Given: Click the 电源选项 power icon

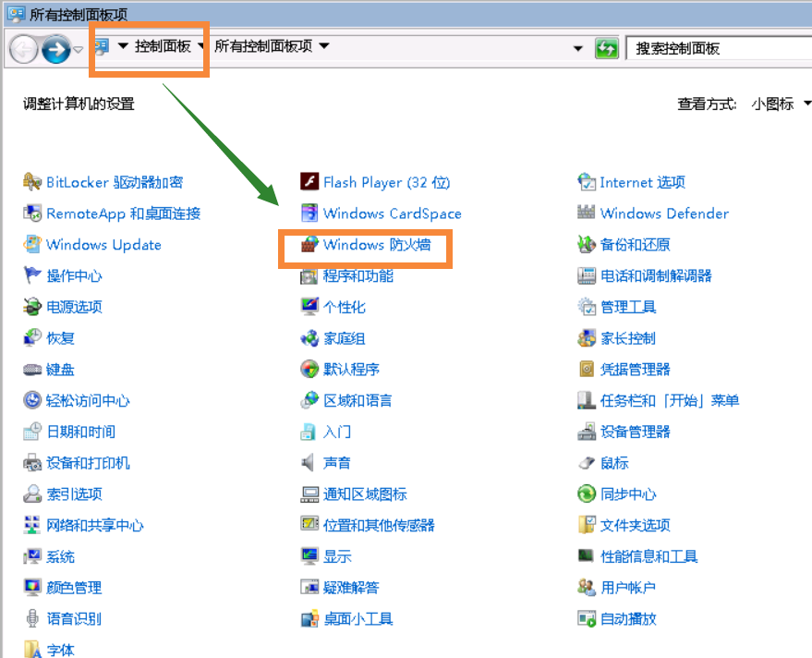Looking at the screenshot, I should click(x=32, y=307).
